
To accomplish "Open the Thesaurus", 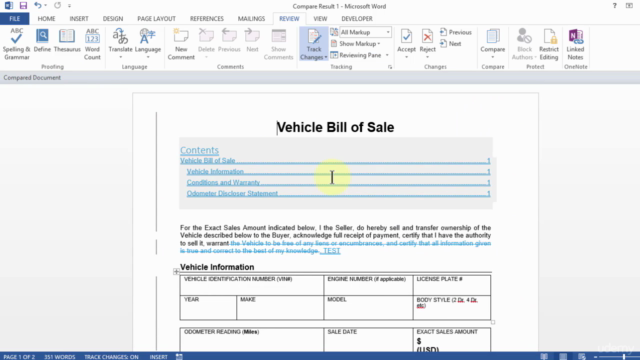I will point(67,41).
